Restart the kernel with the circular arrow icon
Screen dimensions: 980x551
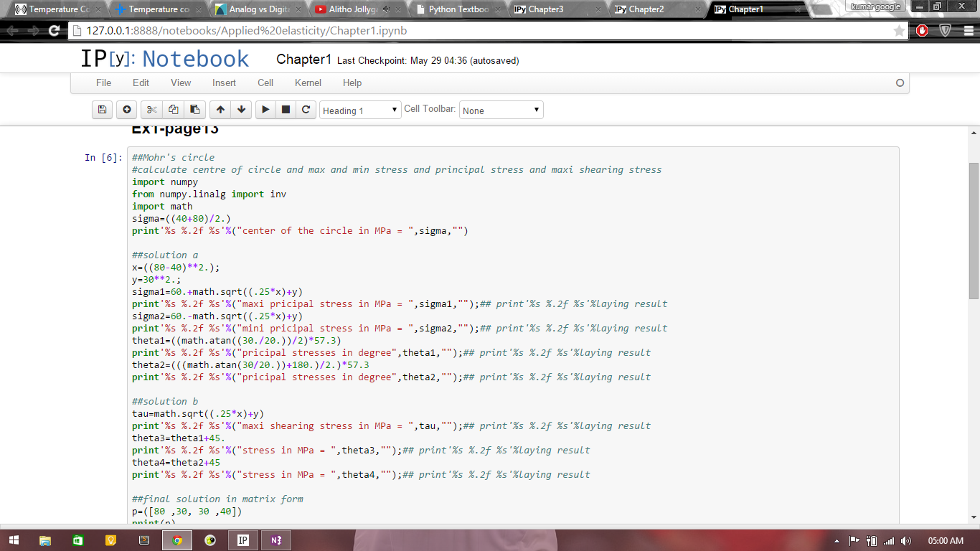pos(306,110)
